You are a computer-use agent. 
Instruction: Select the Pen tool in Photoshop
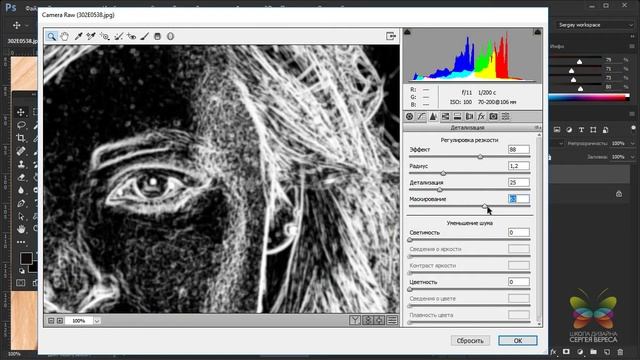[x=21, y=203]
